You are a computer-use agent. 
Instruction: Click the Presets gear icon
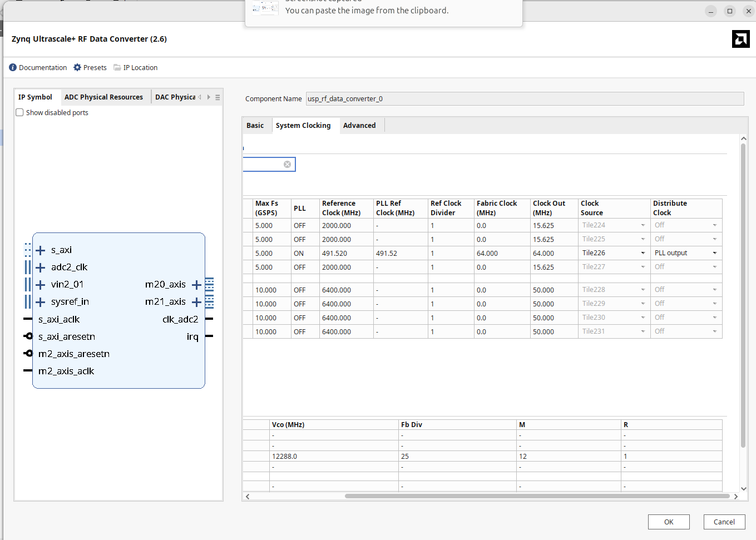76,67
